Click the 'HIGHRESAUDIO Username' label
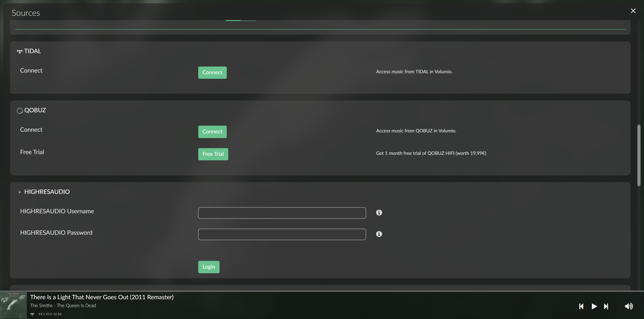 click(57, 211)
